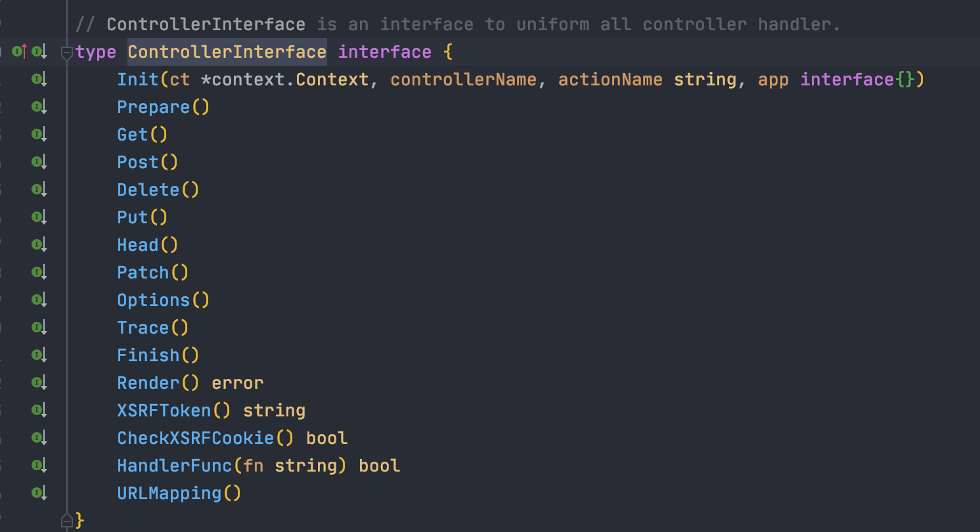Click the gutter icon next to Get()
The width and height of the screenshot is (980, 532).
click(x=39, y=135)
